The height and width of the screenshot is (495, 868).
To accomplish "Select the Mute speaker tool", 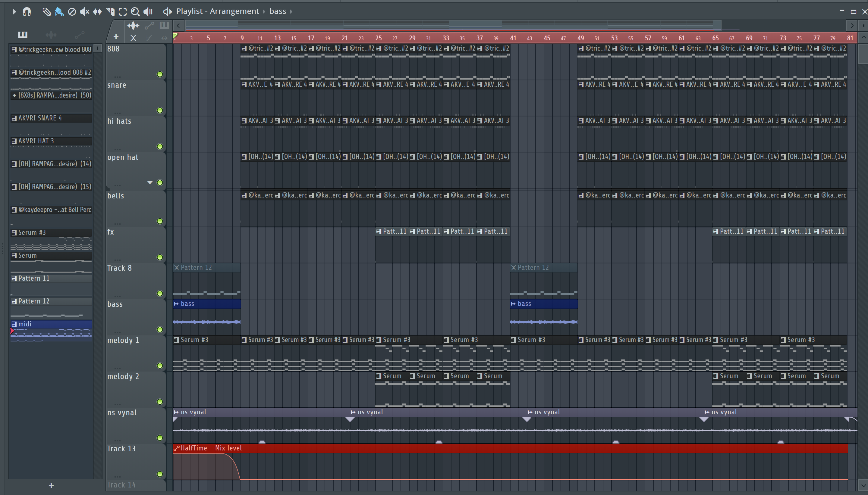I will pos(84,11).
